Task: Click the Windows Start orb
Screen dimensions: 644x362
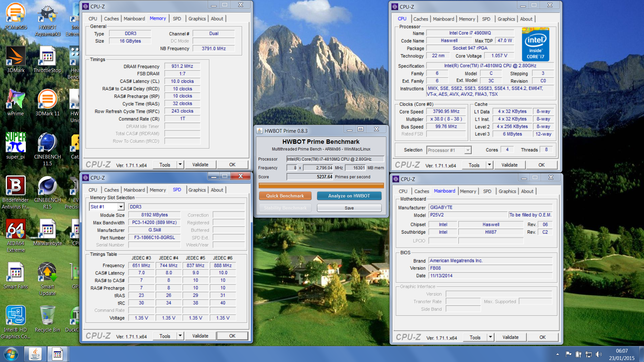Action: 11,354
